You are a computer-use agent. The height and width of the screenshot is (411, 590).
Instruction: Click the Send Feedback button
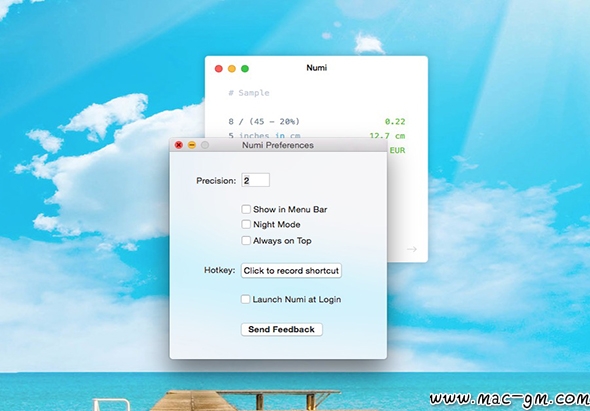pyautogui.click(x=281, y=329)
